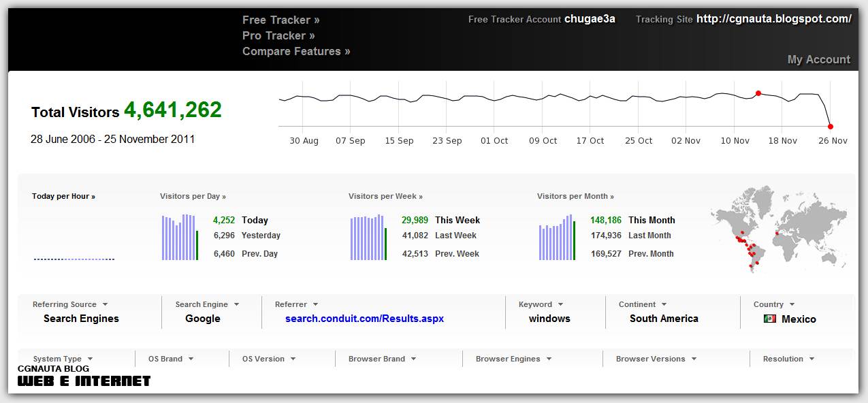Expand the Keyword filter

[x=541, y=304]
